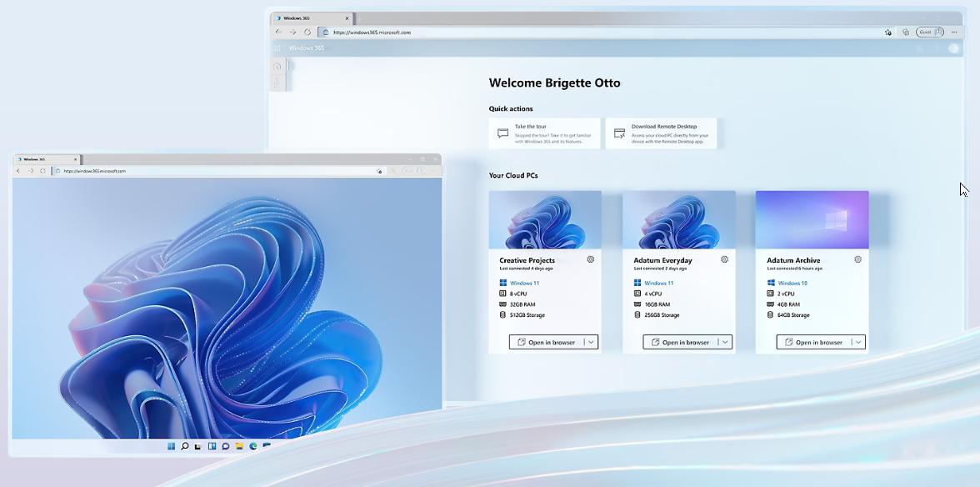Expand Open in browser dropdown for Adatum Archive

tap(858, 342)
